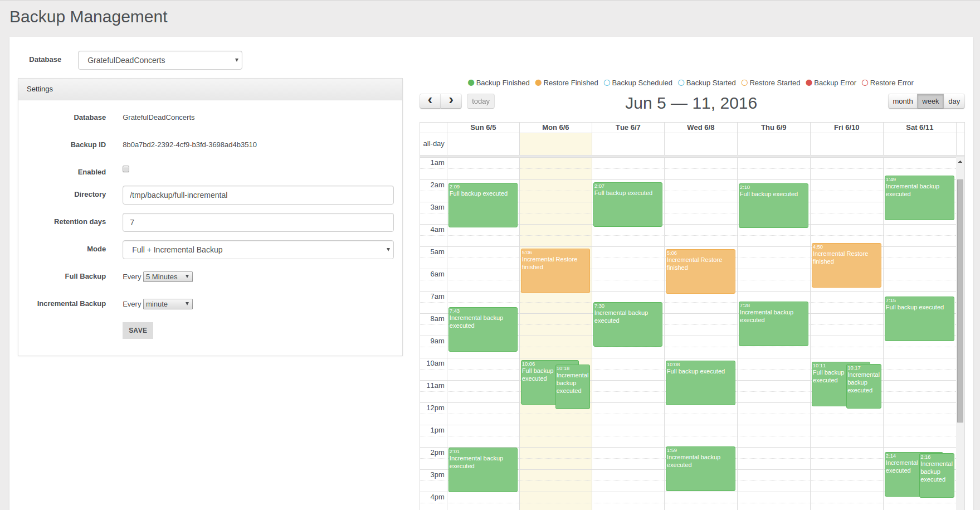980x510 pixels.
Task: Advance to next week with right arrow
Action: click(x=451, y=101)
